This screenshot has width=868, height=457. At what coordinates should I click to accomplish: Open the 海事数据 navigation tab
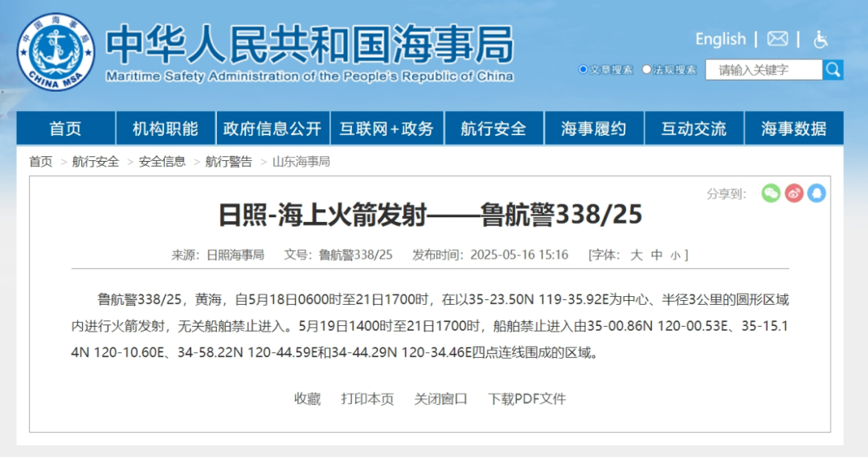pos(794,129)
